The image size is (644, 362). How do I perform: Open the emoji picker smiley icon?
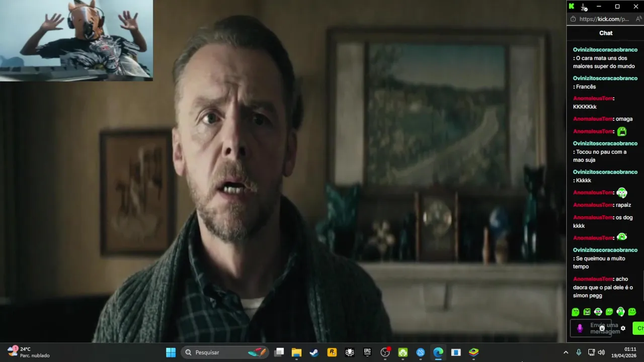tap(602, 328)
